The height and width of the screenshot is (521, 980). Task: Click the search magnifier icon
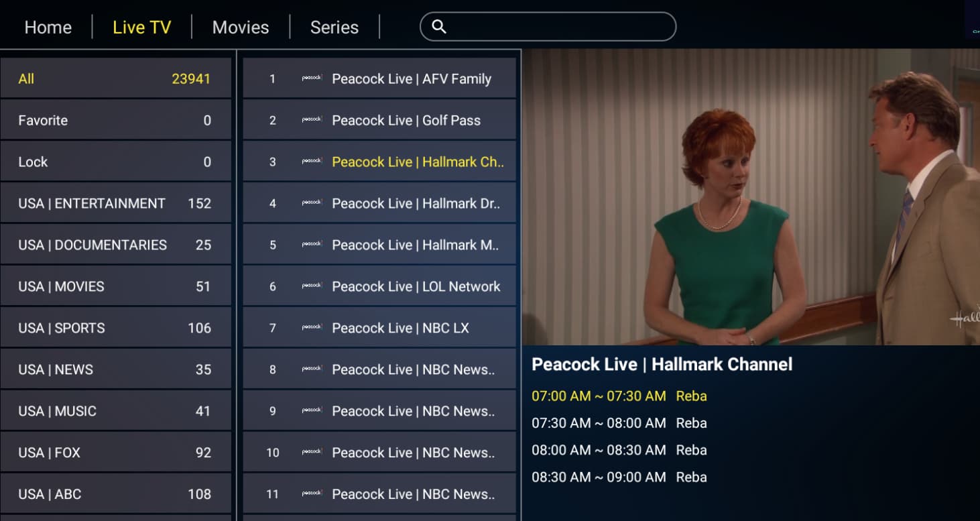pos(439,26)
